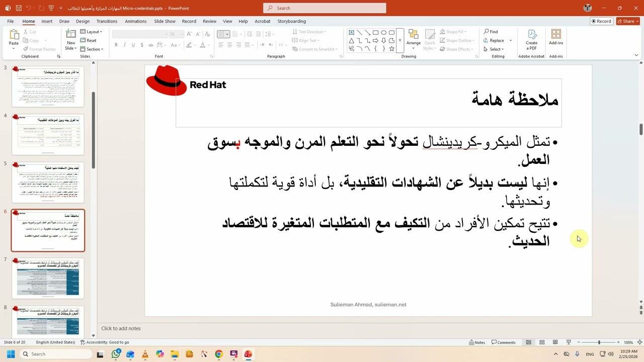Open VLC from the taskbar
644x362 pixels.
(145, 354)
